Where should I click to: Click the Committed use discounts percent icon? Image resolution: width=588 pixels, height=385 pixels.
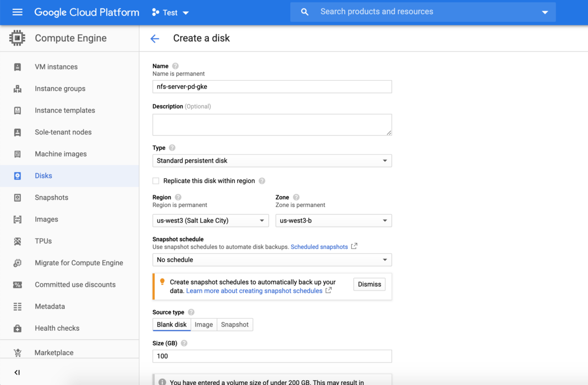click(17, 285)
